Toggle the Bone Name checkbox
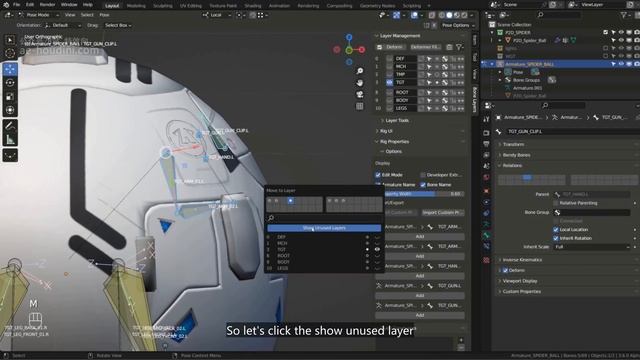 pos(423,185)
